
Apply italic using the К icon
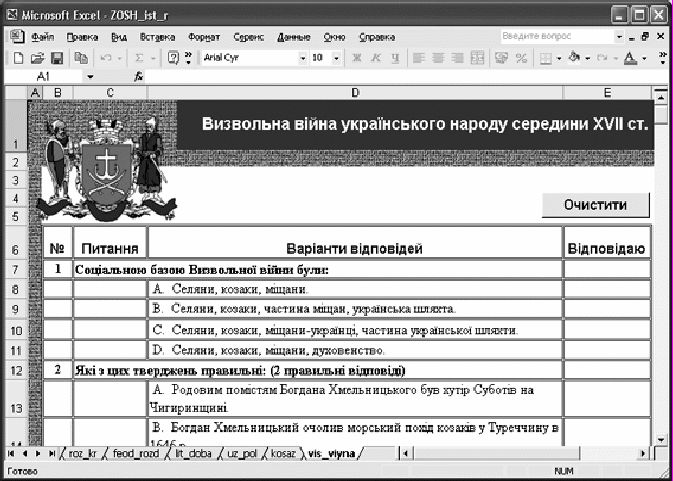point(376,58)
